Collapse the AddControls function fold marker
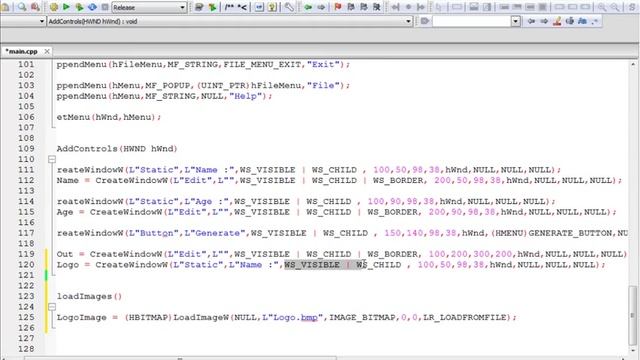This screenshot has width=640, height=360. [x=52, y=159]
